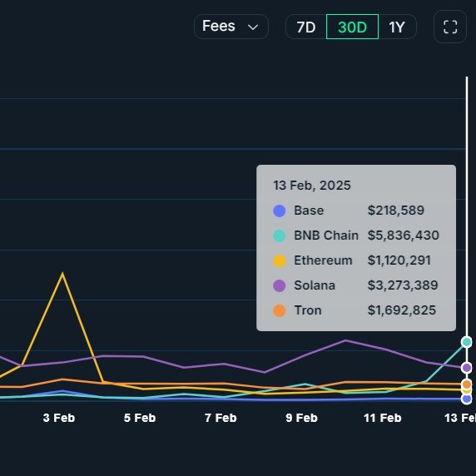Select the 30D time range
Image resolution: width=476 pixels, height=476 pixels.
pyautogui.click(x=352, y=27)
